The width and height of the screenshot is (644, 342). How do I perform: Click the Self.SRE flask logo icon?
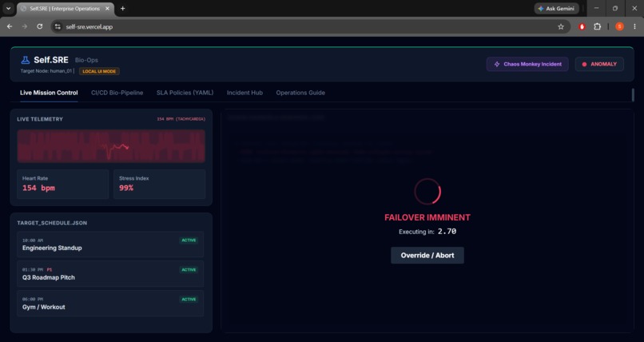(26, 60)
